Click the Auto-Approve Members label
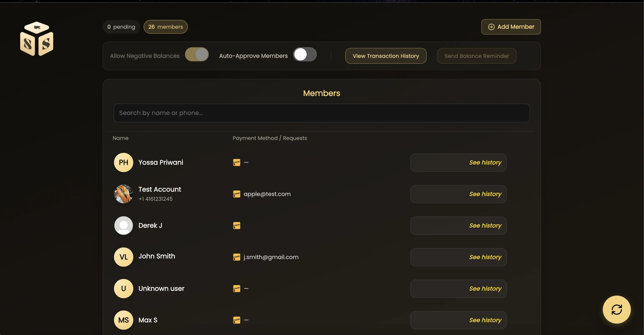This screenshot has height=335, width=644. (x=253, y=56)
